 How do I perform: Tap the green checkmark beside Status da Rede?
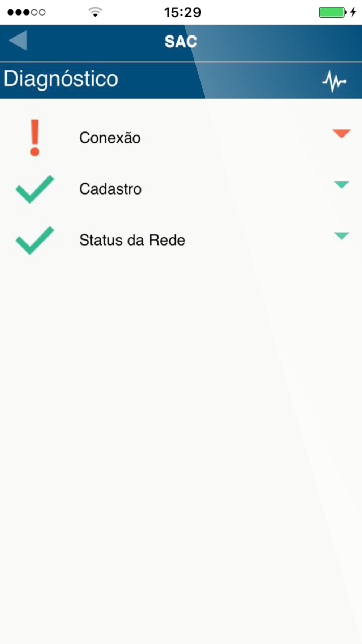point(35,240)
